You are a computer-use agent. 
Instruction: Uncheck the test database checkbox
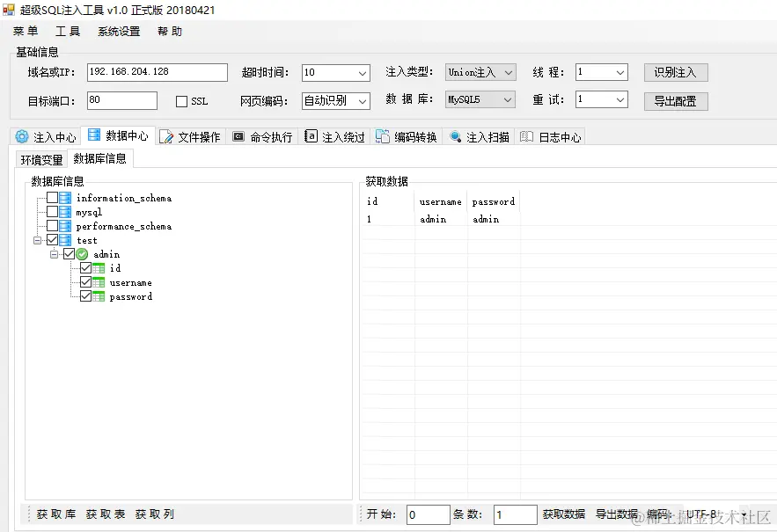pyautogui.click(x=52, y=240)
